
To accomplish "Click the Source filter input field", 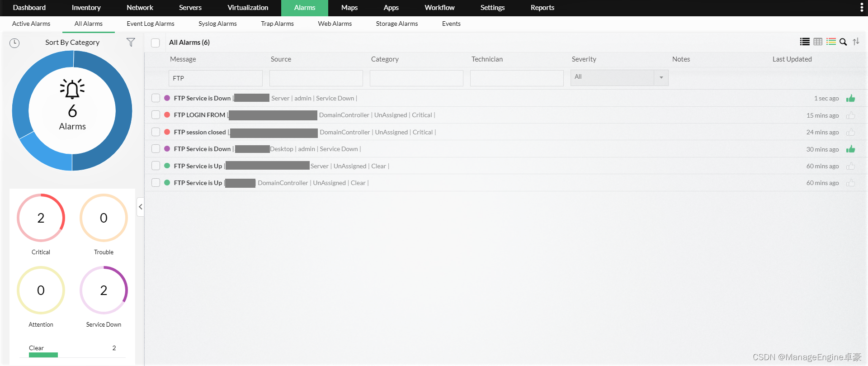I will pos(316,78).
